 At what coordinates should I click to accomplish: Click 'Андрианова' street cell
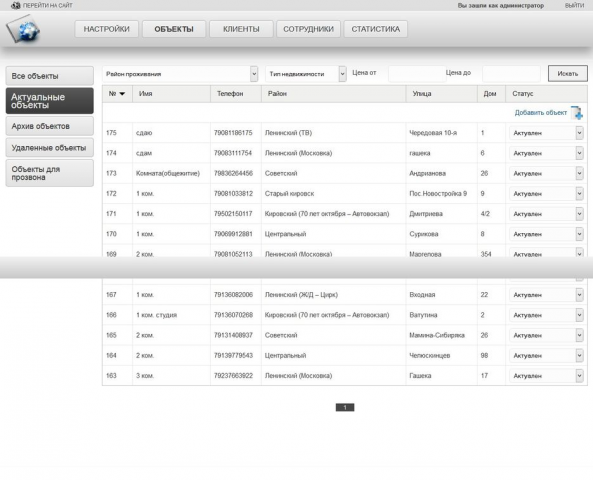(427, 174)
